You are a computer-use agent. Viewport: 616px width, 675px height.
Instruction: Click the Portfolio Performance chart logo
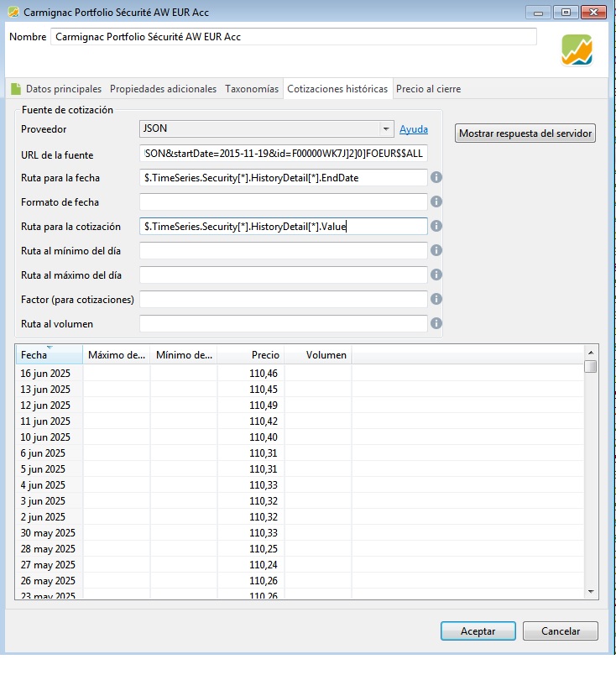tap(577, 50)
